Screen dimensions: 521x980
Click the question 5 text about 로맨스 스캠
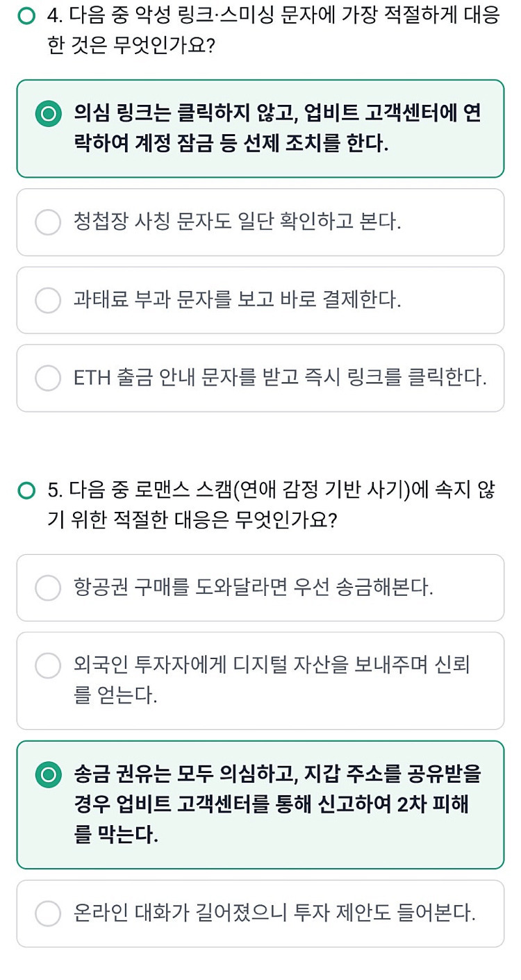pyautogui.click(x=272, y=505)
